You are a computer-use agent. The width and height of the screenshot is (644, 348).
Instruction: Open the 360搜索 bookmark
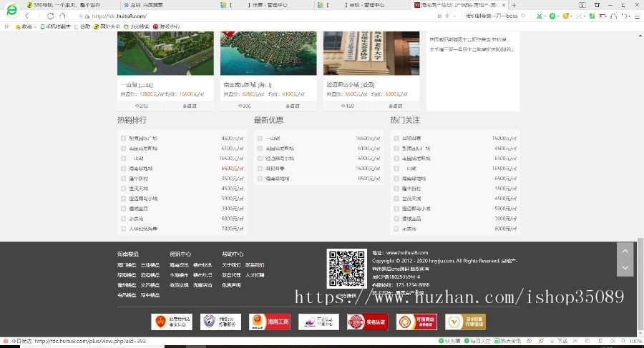coord(137,26)
